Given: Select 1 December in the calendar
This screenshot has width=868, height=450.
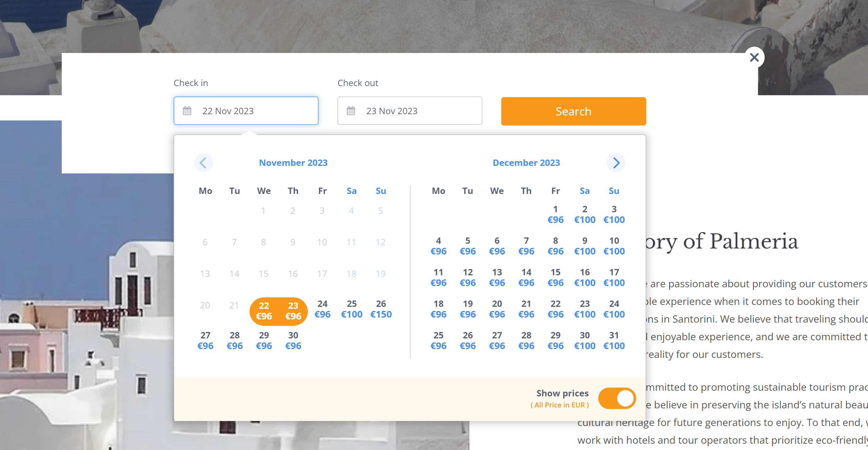Looking at the screenshot, I should click(x=555, y=214).
